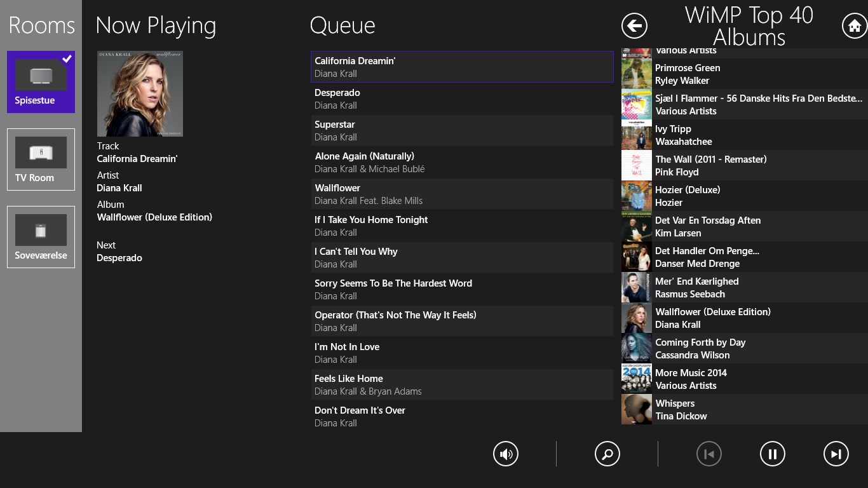Play California Dreamin' in the queue
The width and height of the screenshot is (868, 488).
462,67
